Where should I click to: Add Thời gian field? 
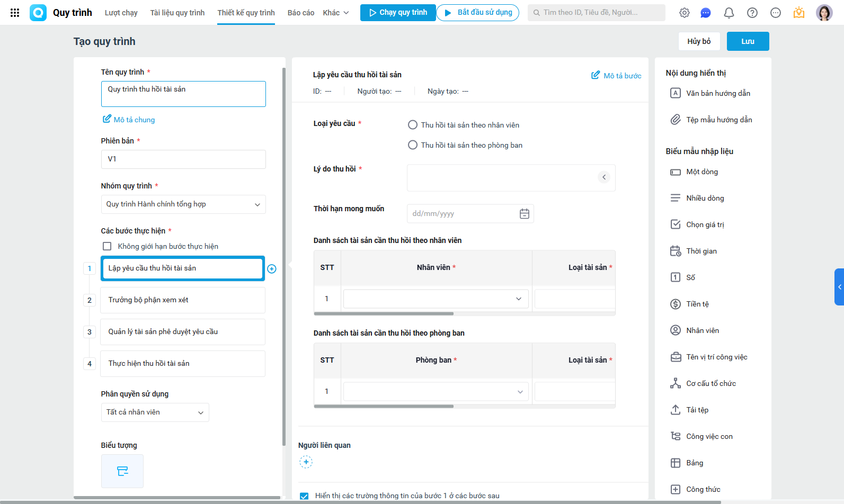coord(695,251)
